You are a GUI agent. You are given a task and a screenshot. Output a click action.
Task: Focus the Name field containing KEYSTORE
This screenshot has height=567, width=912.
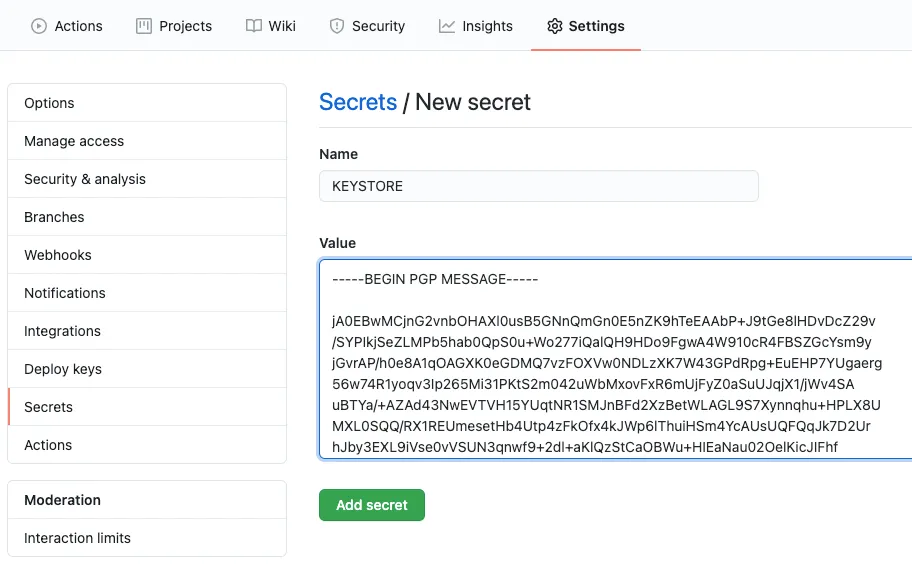click(x=539, y=186)
